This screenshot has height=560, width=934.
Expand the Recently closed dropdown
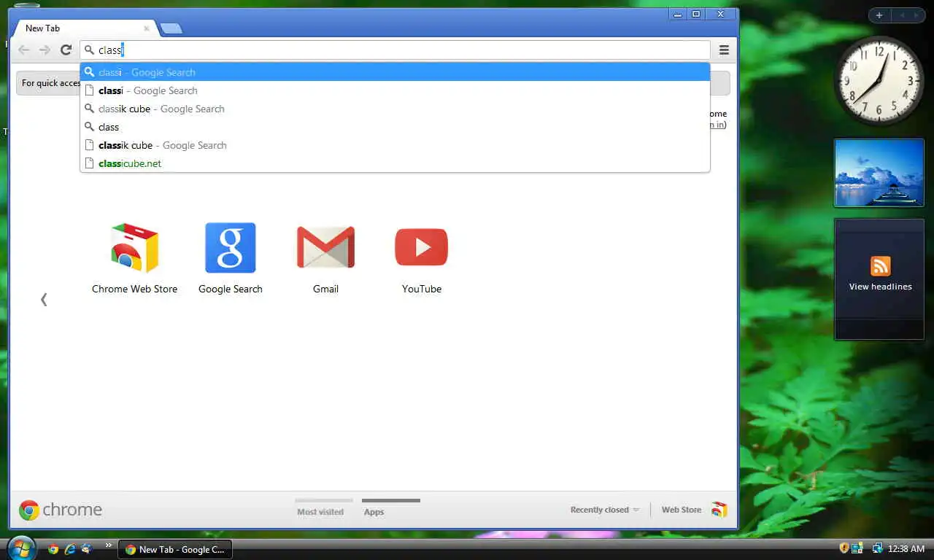coord(605,510)
